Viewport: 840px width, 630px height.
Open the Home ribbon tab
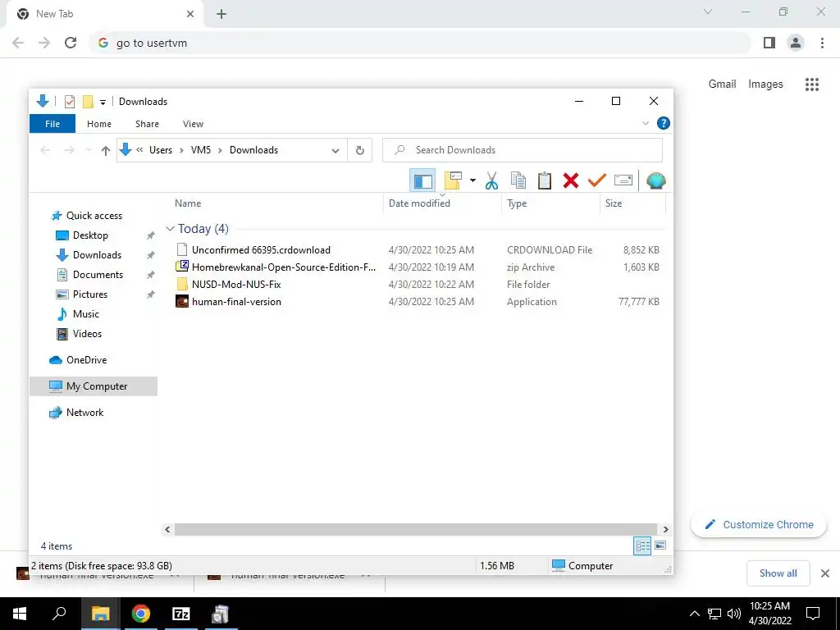pos(99,124)
